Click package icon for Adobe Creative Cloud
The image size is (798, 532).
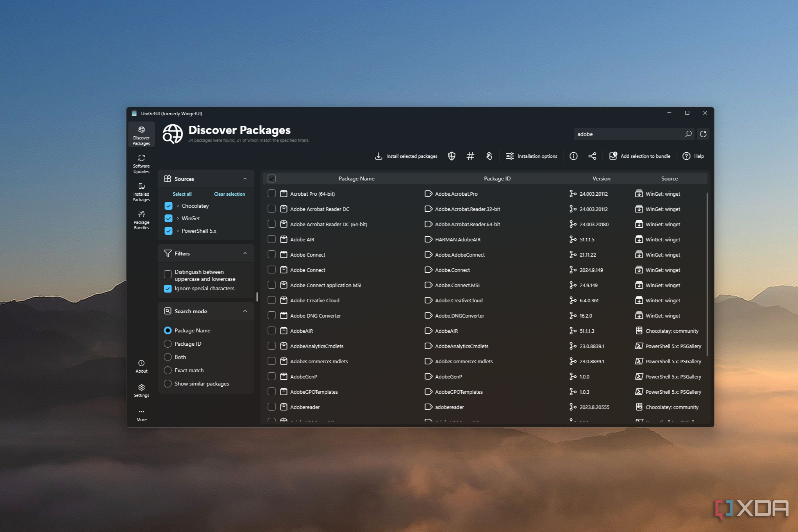point(284,300)
